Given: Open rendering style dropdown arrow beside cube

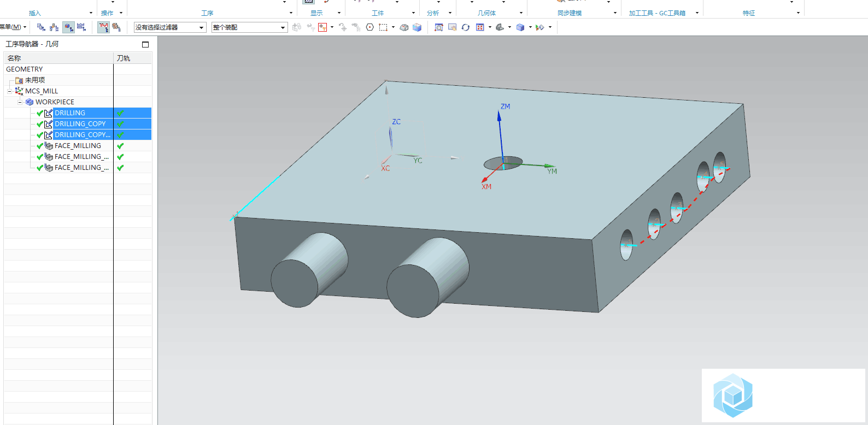Looking at the screenshot, I should click(530, 27).
